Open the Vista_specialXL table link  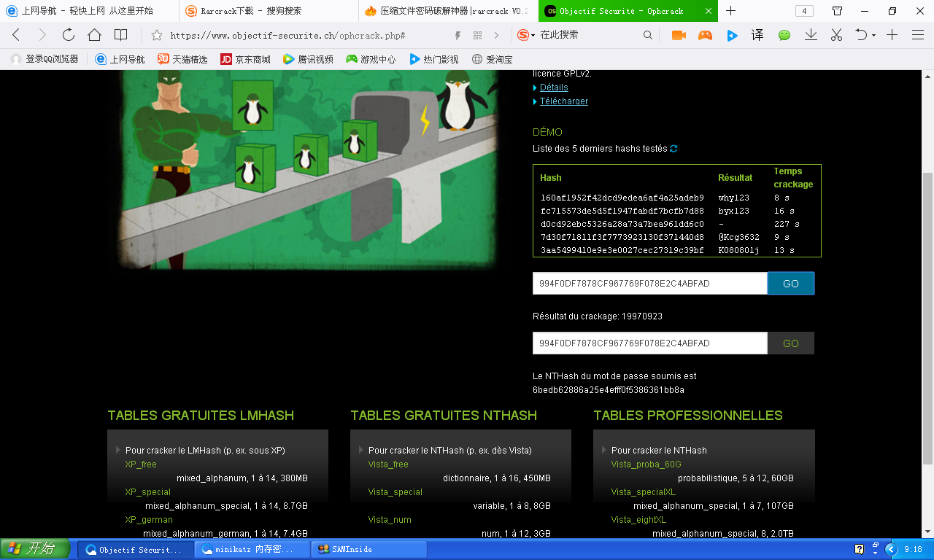644,492
